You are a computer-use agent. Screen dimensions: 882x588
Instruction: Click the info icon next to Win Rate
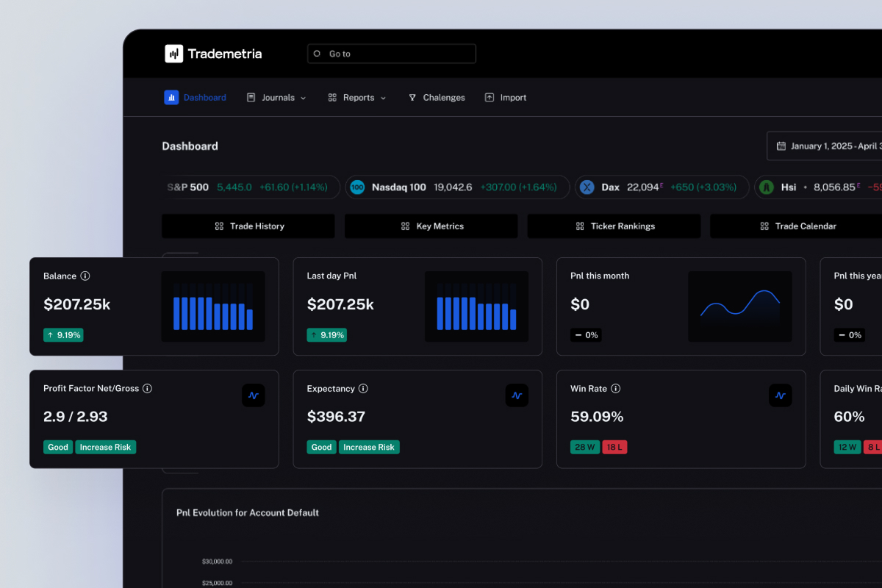pyautogui.click(x=616, y=388)
